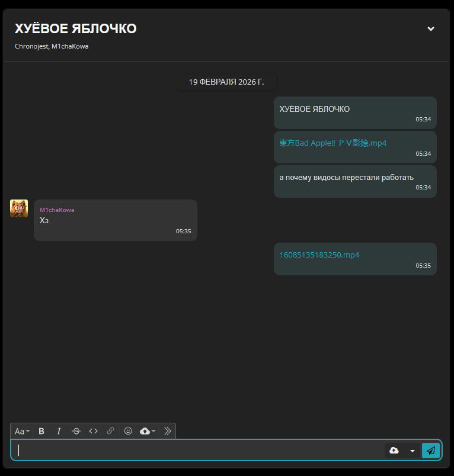Image resolution: width=454 pixels, height=476 pixels.
Task: Click the conversation title ХУЁВОЕ ЯБЛОЧКО in the header
Action: pyautogui.click(x=76, y=28)
